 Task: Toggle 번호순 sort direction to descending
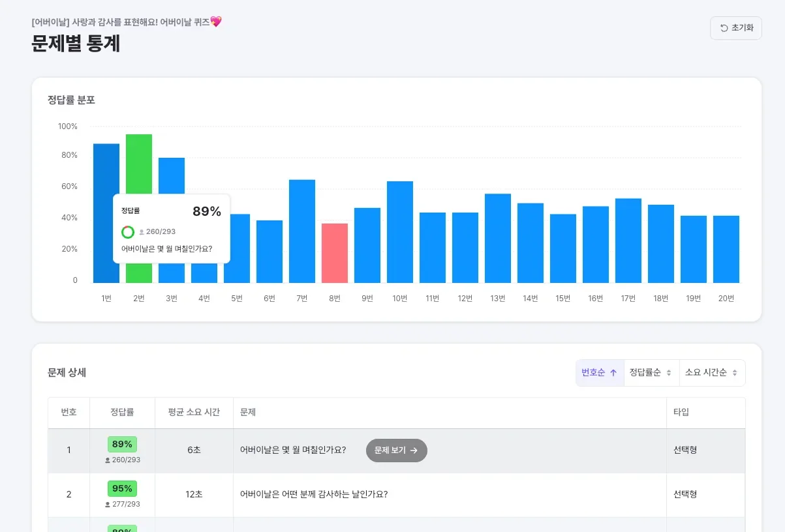598,372
